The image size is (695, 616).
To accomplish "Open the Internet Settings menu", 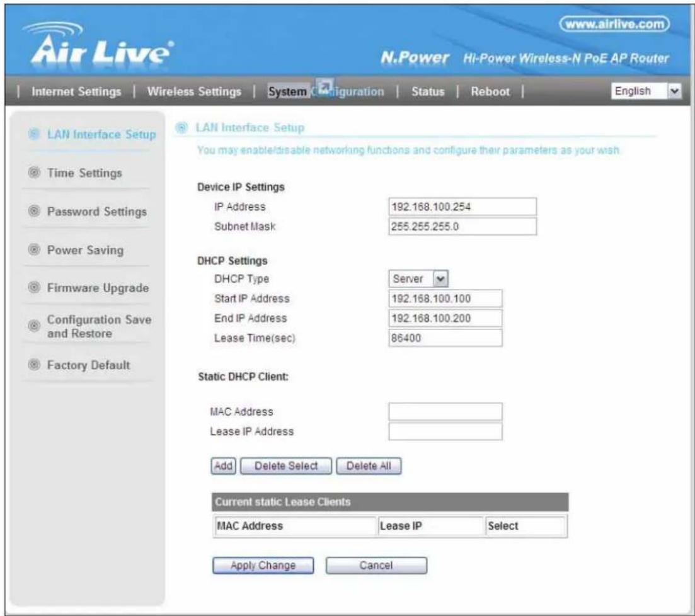I will pos(76,91).
